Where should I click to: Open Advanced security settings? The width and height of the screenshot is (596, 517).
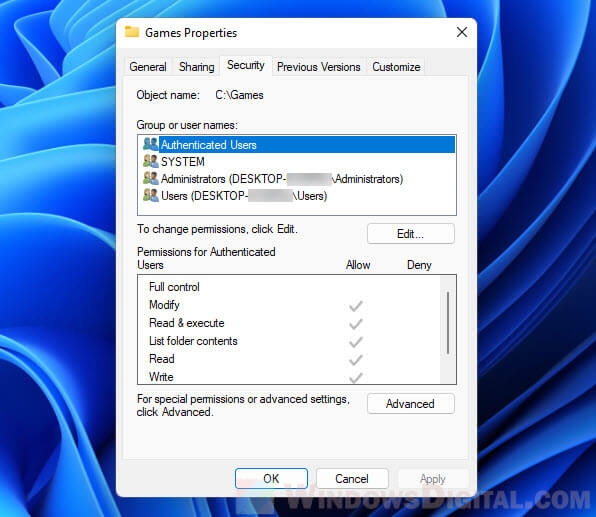pos(411,403)
